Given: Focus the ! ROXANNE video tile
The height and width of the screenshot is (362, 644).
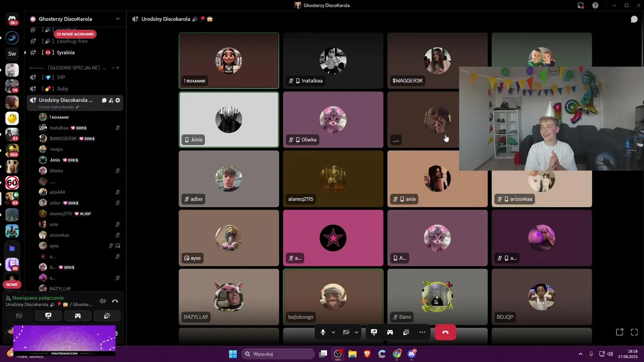Looking at the screenshot, I should click(229, 60).
